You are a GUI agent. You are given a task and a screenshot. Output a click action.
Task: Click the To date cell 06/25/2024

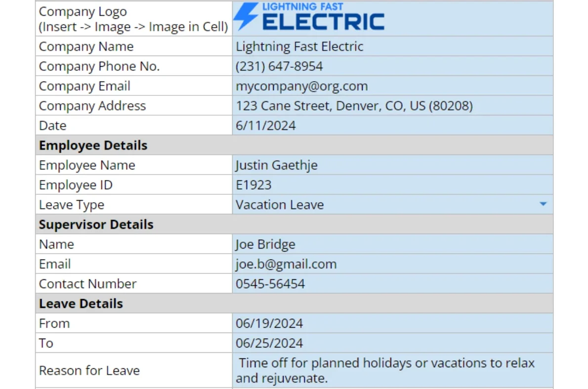point(393,343)
